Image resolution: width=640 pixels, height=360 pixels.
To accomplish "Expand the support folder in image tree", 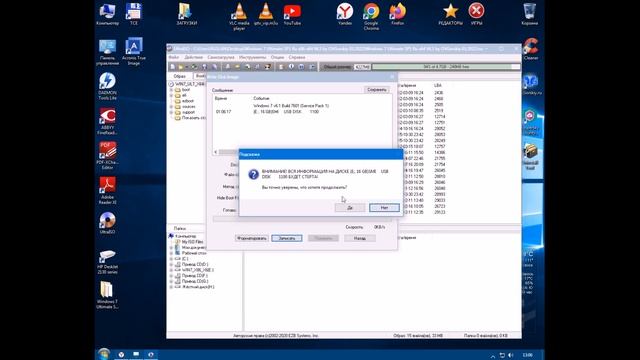I will (171, 112).
